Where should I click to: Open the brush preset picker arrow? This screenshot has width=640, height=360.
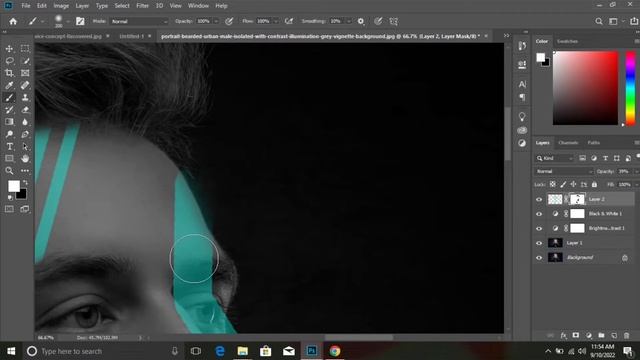[68, 21]
